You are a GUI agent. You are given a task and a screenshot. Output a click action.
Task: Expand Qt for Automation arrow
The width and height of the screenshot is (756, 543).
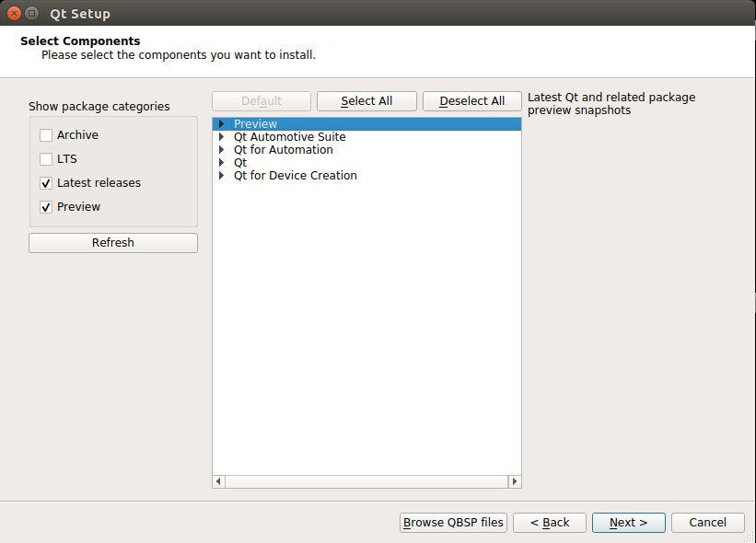tap(221, 150)
